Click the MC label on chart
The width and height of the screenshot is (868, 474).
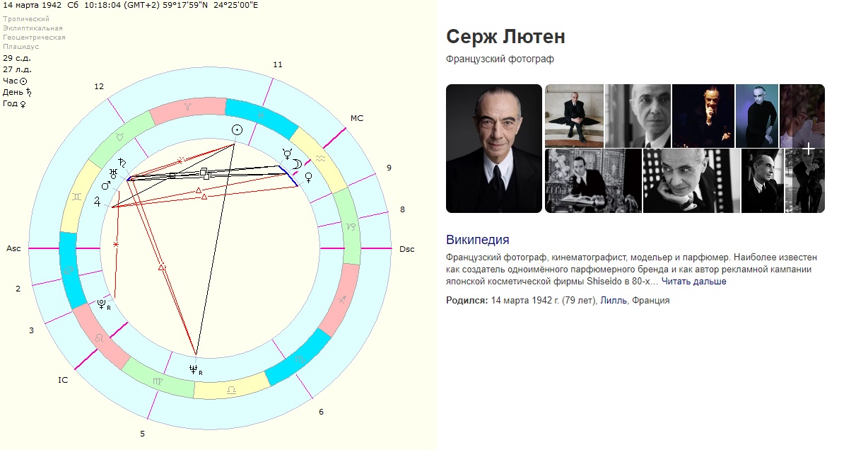click(x=357, y=118)
